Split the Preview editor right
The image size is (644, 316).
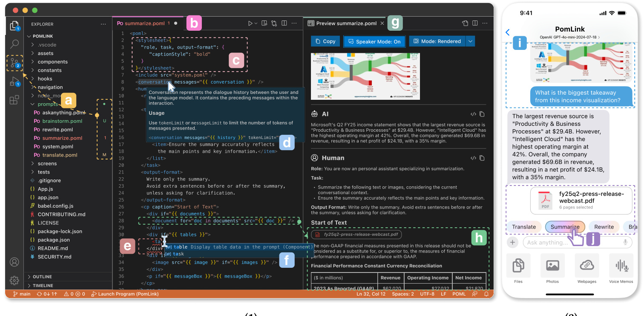click(475, 23)
